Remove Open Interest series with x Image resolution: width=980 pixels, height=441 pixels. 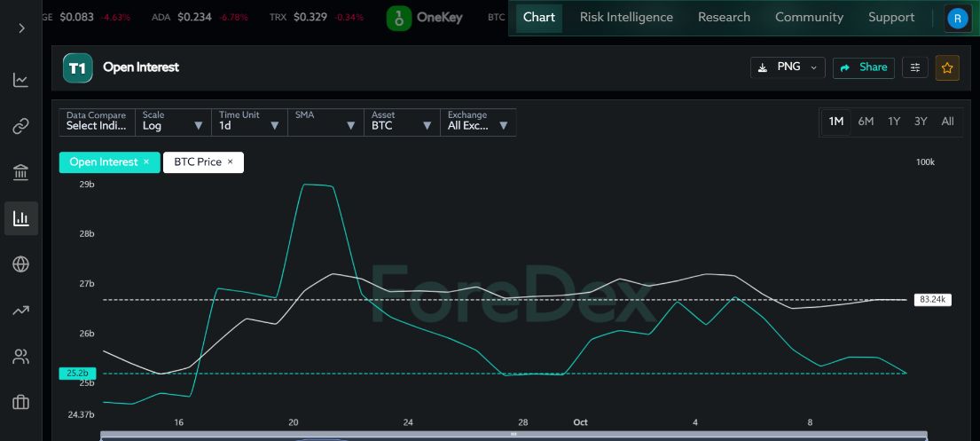point(146,162)
